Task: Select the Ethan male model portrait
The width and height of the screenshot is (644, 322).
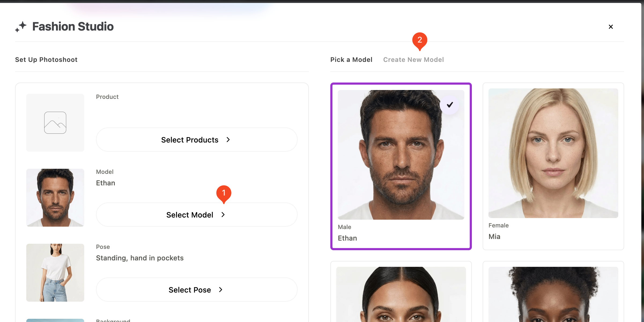Action: [x=401, y=155]
